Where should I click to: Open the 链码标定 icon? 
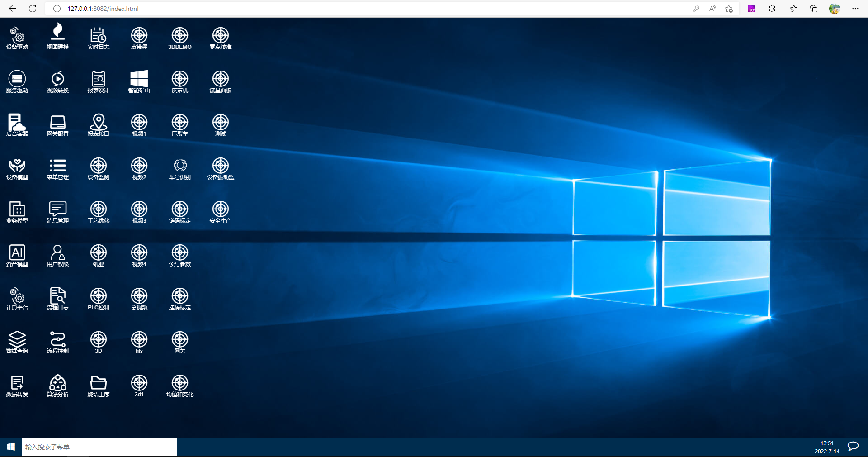[x=180, y=212]
